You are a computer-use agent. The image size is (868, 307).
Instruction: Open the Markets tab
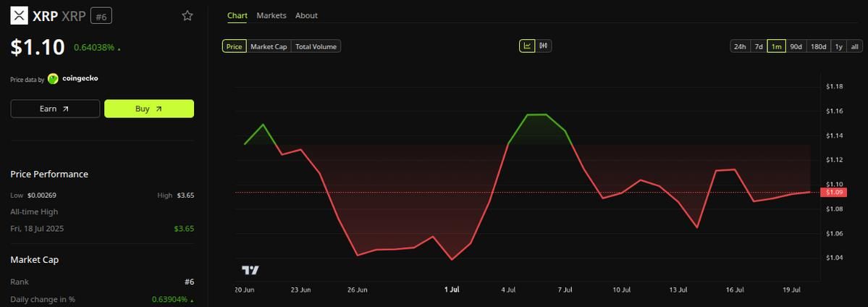click(271, 15)
